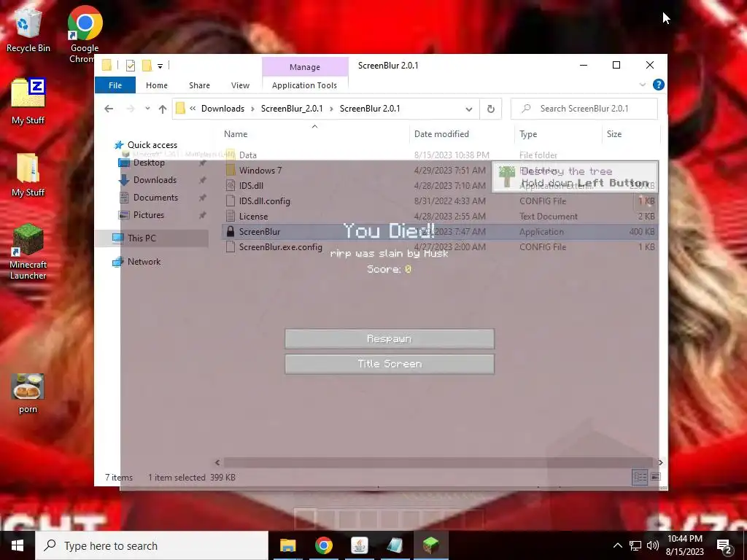
Task: Click ScreenBlur_2.0.1 in the address breadcrumb
Action: coord(292,109)
